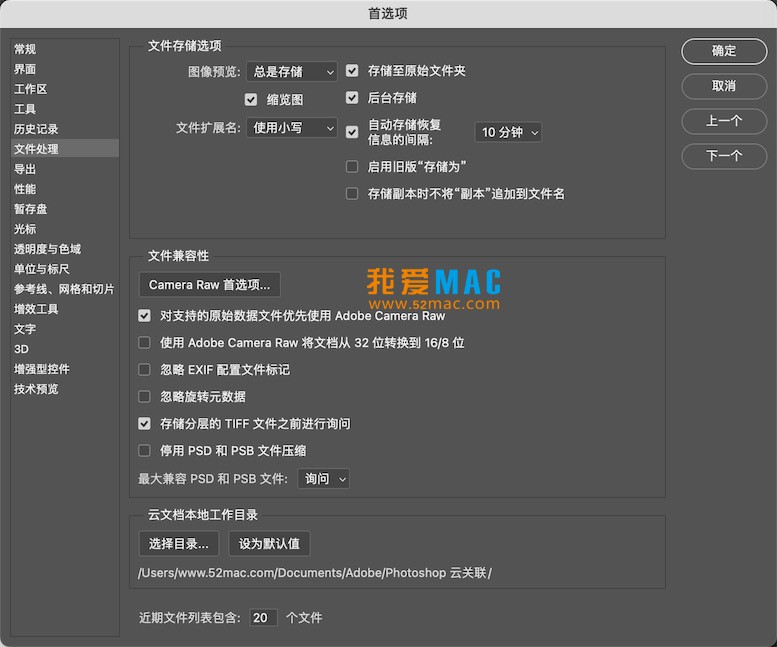Enable 停用 PSD 和 PSB 文件压缩 checkbox
This screenshot has width=777, height=647.
(144, 450)
